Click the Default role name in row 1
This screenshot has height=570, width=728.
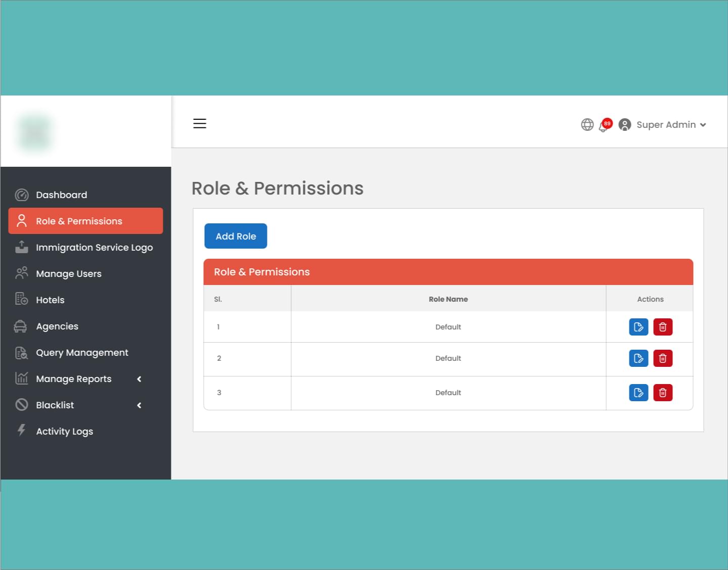click(448, 327)
